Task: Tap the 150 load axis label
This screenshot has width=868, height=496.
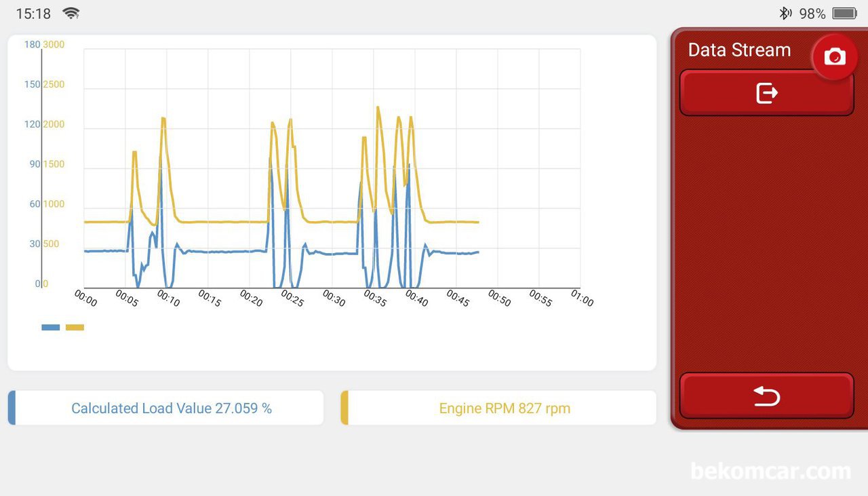Action: (x=32, y=85)
